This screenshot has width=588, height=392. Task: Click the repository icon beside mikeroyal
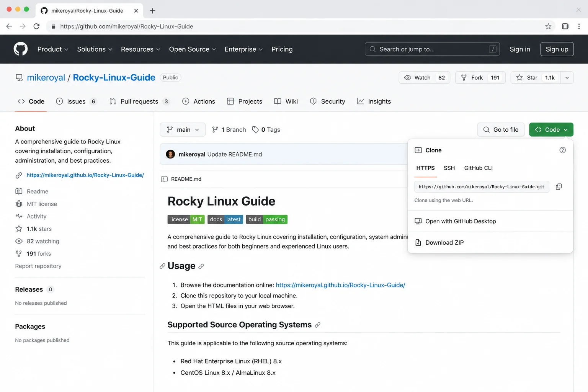click(19, 78)
